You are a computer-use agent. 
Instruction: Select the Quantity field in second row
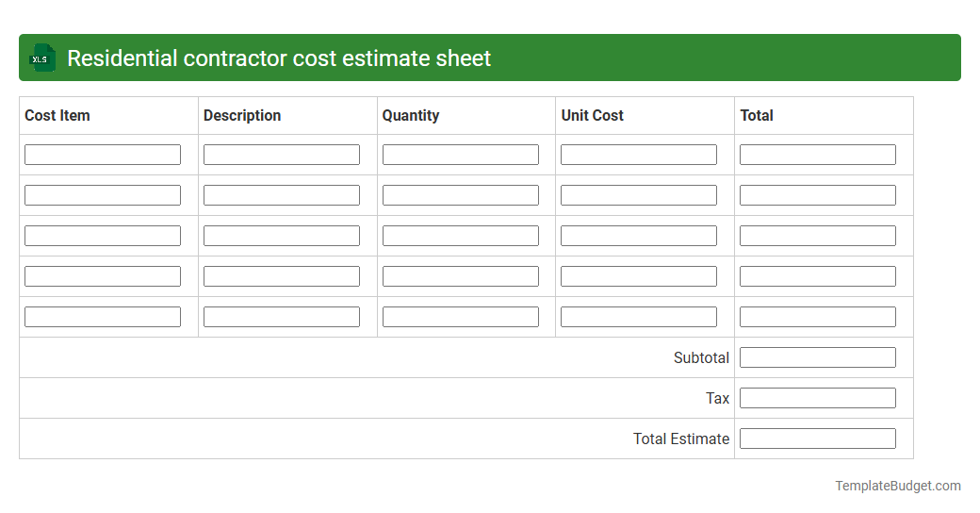tap(461, 195)
